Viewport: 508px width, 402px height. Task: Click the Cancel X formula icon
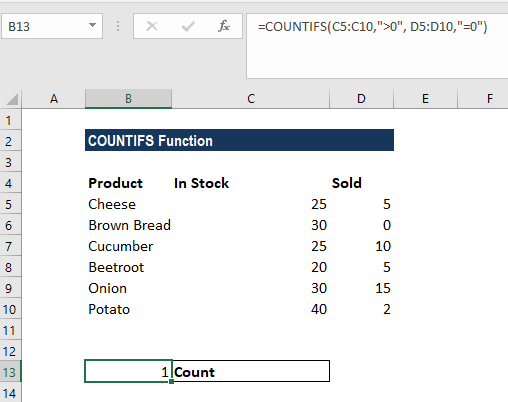click(x=152, y=26)
